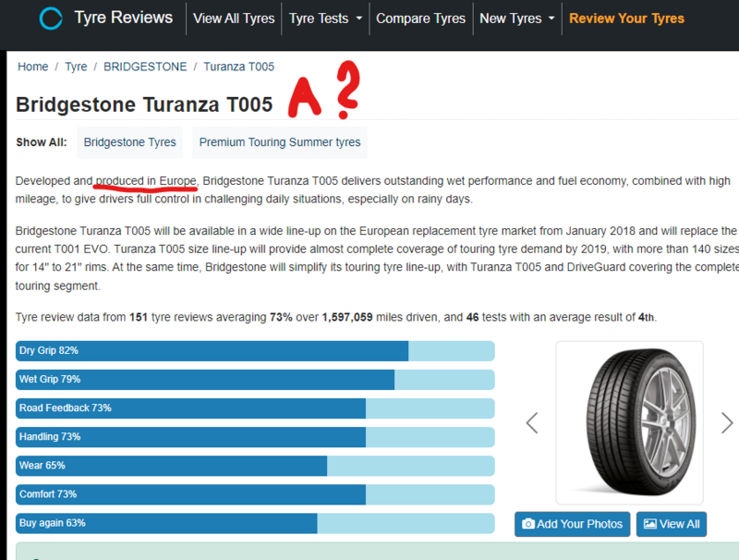This screenshot has height=560, width=739.
Task: Open View All Tyres menu item
Action: click(x=234, y=18)
